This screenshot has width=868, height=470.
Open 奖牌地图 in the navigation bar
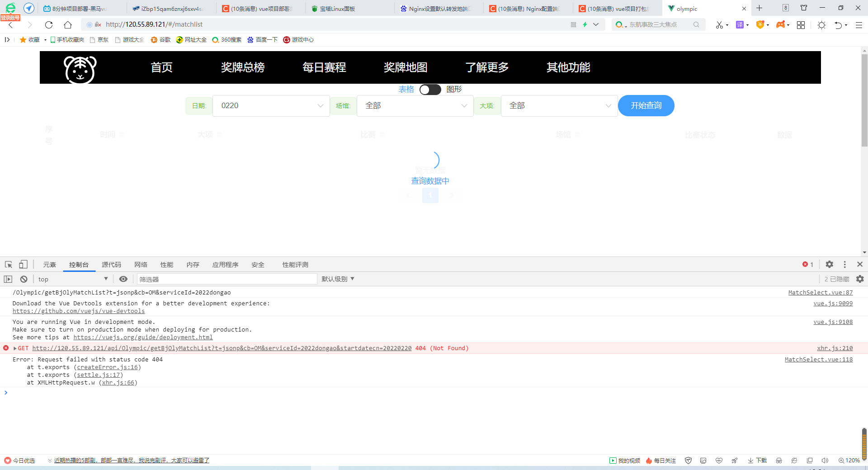coord(406,67)
